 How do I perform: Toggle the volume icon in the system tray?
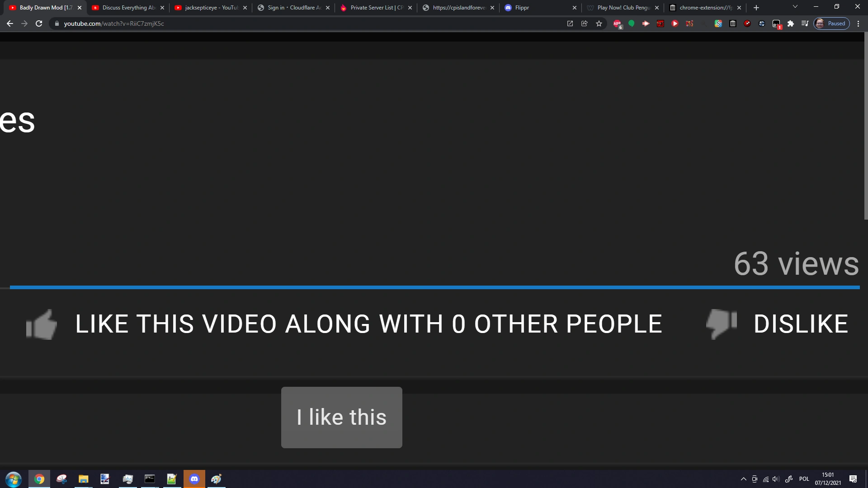[776, 479]
